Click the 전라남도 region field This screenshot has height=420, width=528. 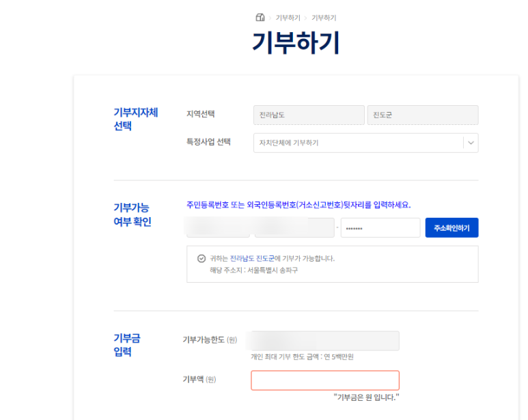(x=309, y=115)
